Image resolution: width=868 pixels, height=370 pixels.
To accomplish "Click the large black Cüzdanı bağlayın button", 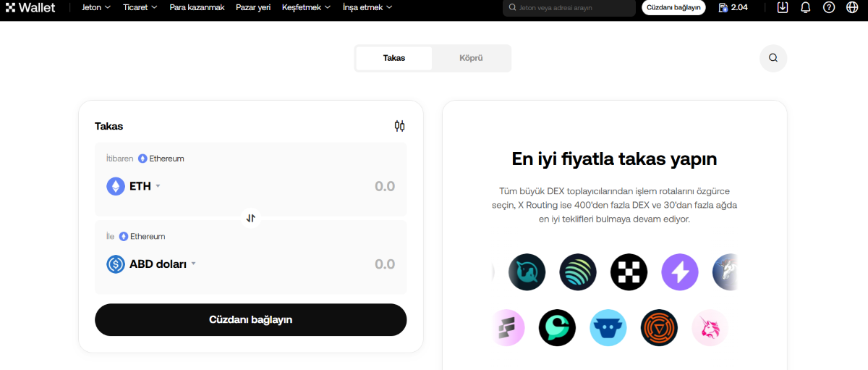I will click(250, 319).
